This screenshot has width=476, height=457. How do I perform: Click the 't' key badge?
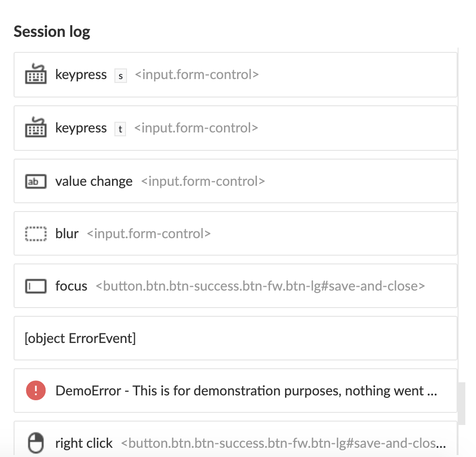120,129
